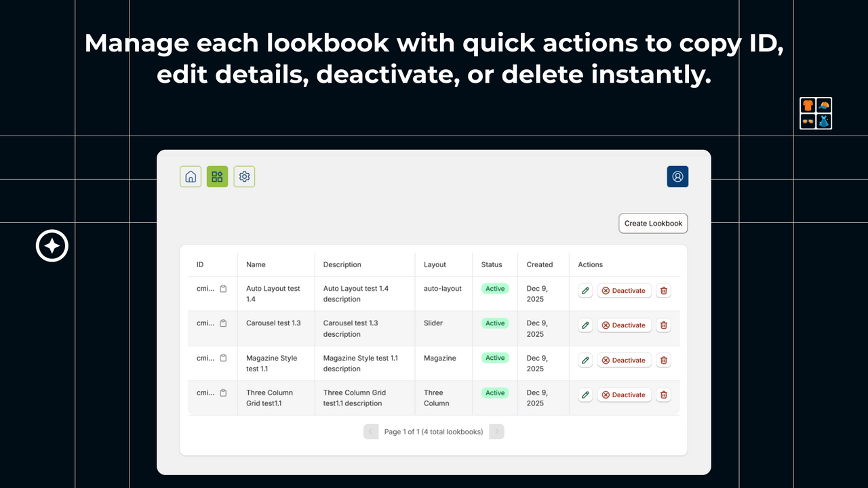The height and width of the screenshot is (488, 868).
Task: Deactivate Carousel test 1.3 lookbook
Action: click(625, 325)
